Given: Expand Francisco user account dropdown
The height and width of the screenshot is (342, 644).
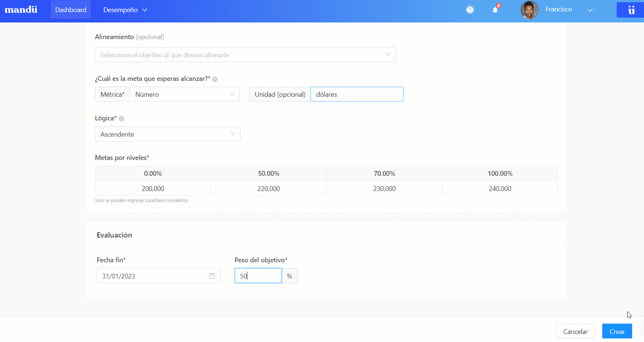Looking at the screenshot, I should 590,10.
